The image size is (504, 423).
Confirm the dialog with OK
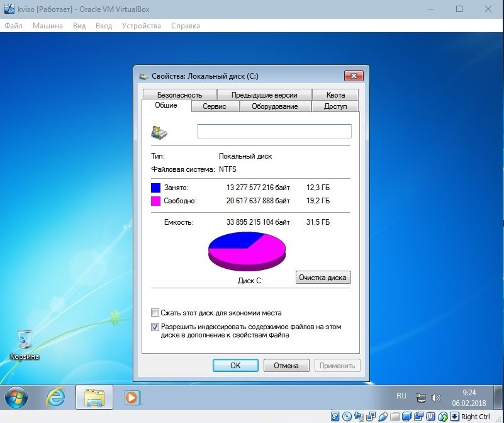[x=235, y=366]
